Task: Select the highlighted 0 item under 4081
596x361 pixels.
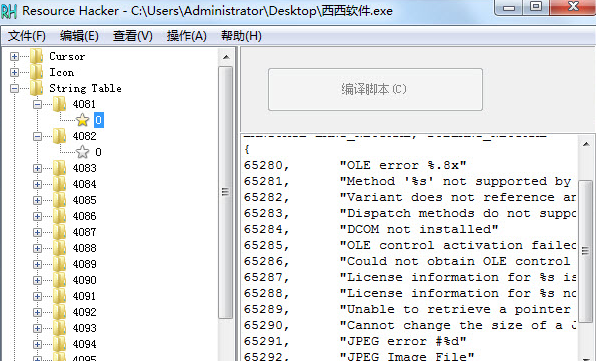Action: [98, 120]
